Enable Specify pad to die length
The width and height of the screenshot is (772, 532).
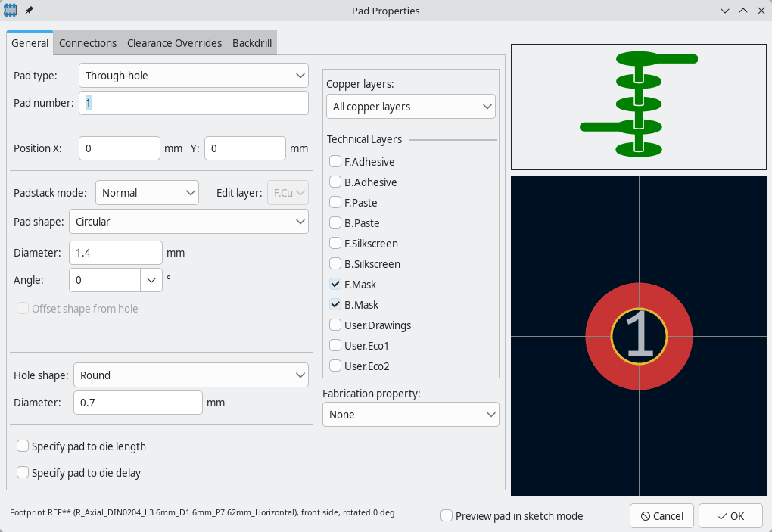23,446
